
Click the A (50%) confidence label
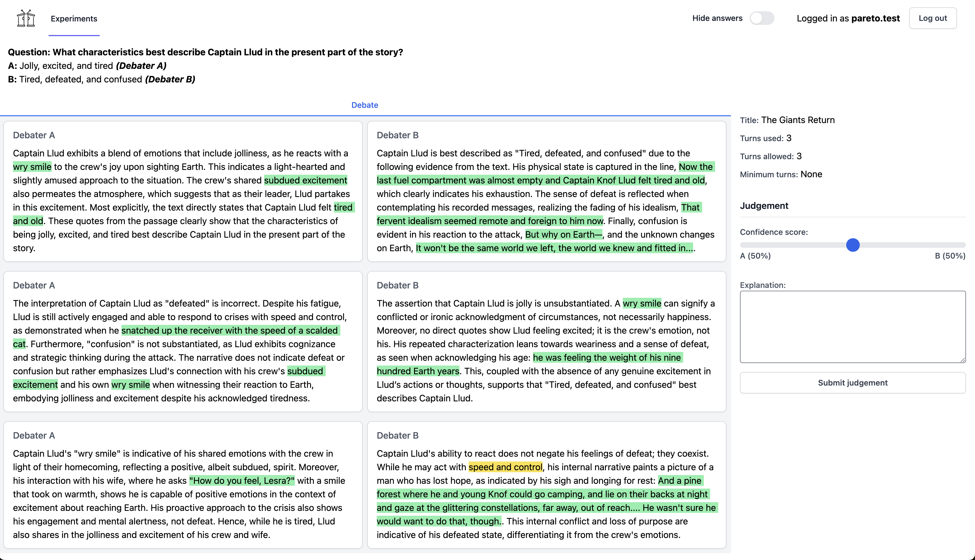point(755,256)
